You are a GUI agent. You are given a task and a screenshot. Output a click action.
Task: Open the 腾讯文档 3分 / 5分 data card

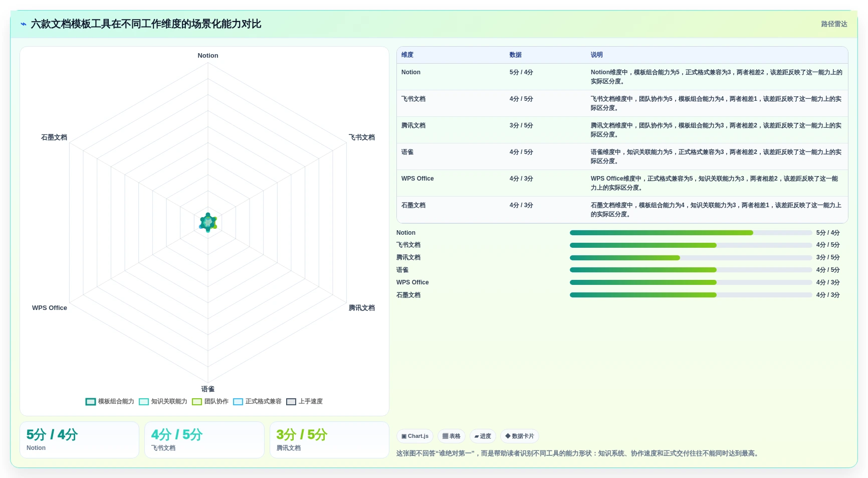click(329, 440)
